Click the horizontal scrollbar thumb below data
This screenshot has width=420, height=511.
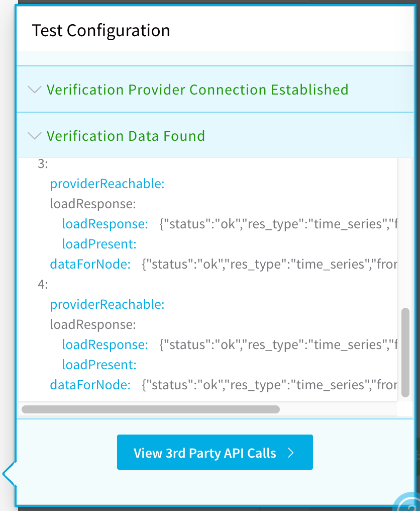coord(150,409)
